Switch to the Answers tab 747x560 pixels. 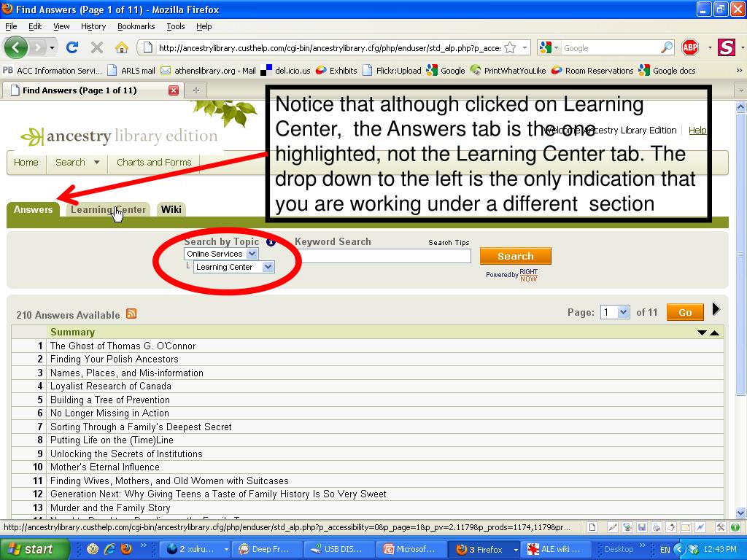tap(33, 209)
